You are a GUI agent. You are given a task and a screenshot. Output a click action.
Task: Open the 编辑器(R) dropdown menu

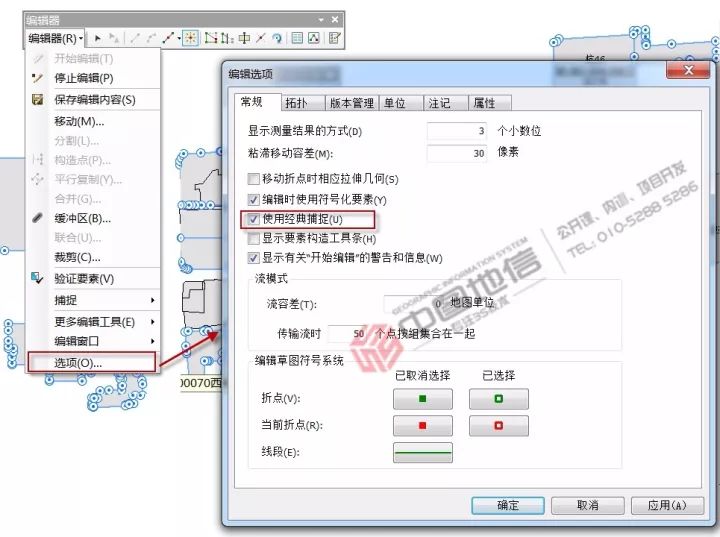tap(55, 38)
